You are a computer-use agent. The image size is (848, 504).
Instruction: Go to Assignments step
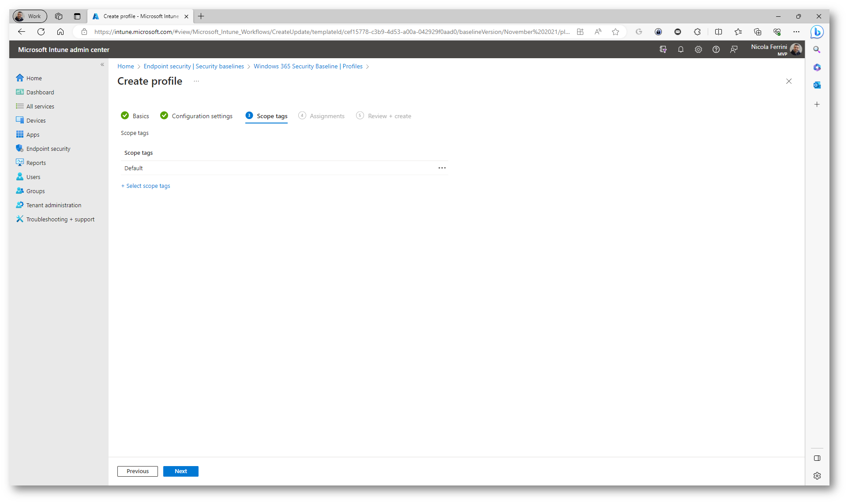322,116
